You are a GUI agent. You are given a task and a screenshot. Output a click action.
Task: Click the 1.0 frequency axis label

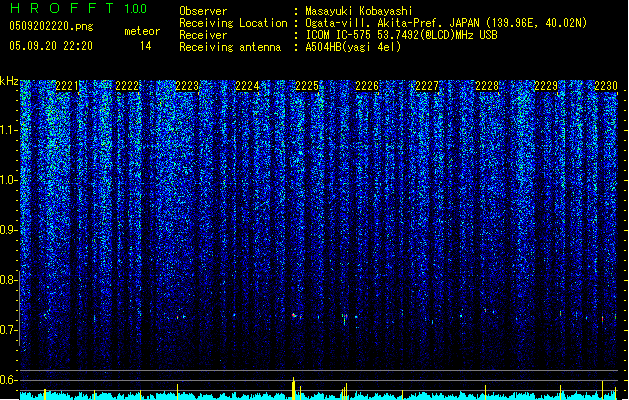(x=8, y=180)
